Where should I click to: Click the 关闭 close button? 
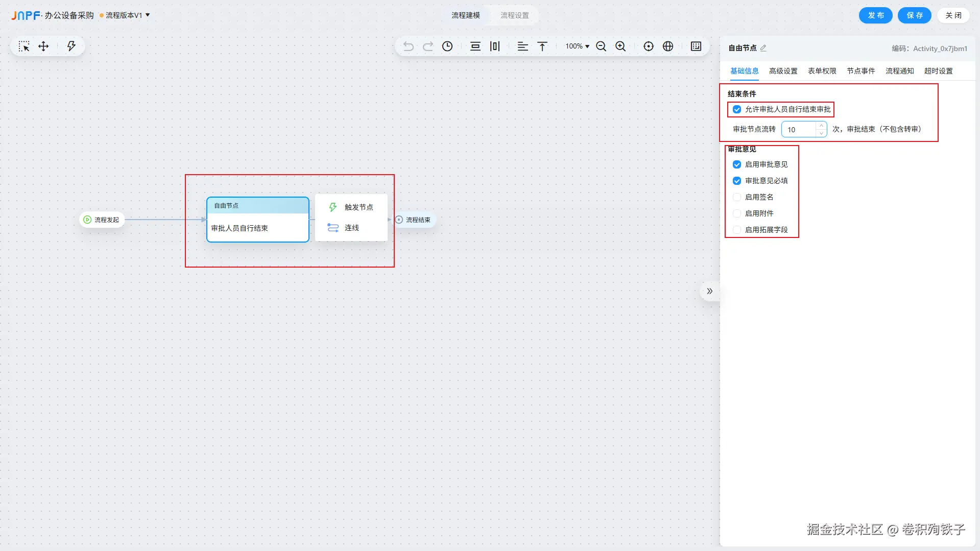pos(953,15)
